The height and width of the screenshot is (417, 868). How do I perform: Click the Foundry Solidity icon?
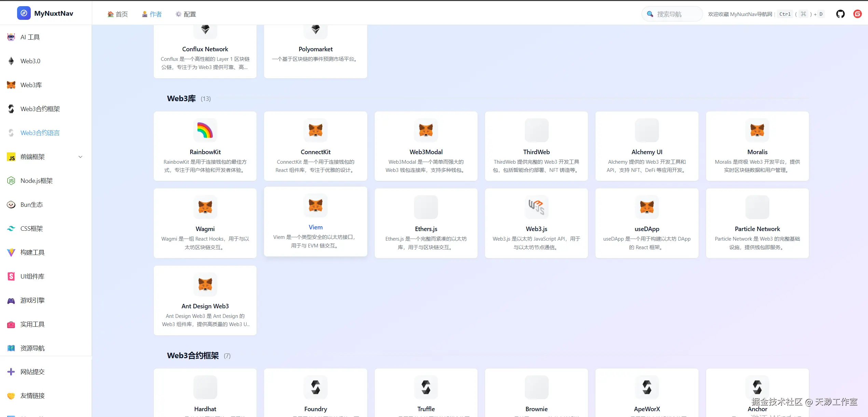click(x=315, y=387)
